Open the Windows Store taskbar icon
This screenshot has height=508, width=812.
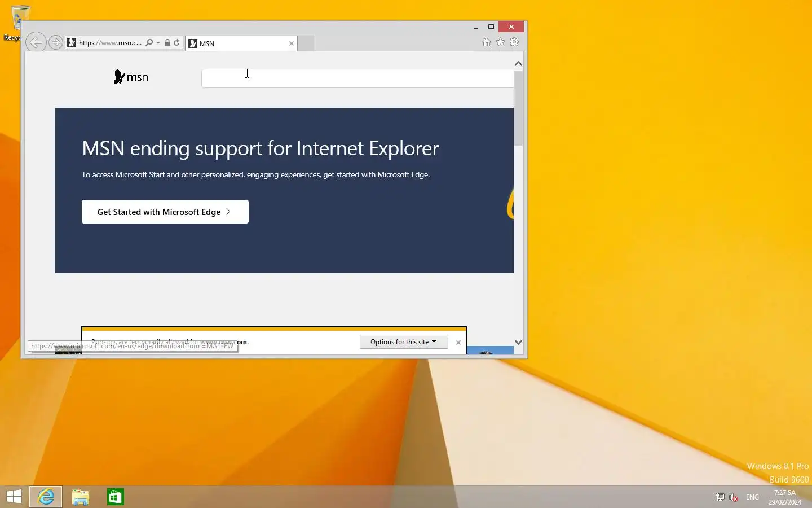point(116,497)
